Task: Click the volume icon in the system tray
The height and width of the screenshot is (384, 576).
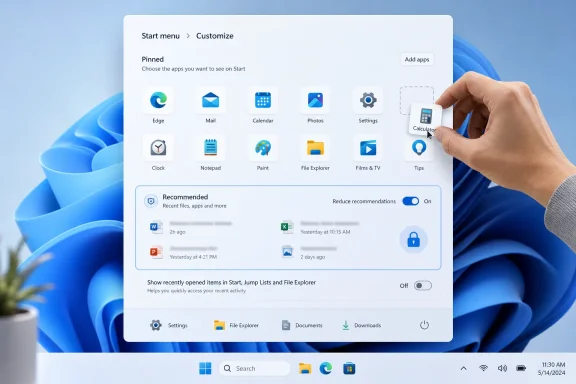Action: tap(502, 368)
